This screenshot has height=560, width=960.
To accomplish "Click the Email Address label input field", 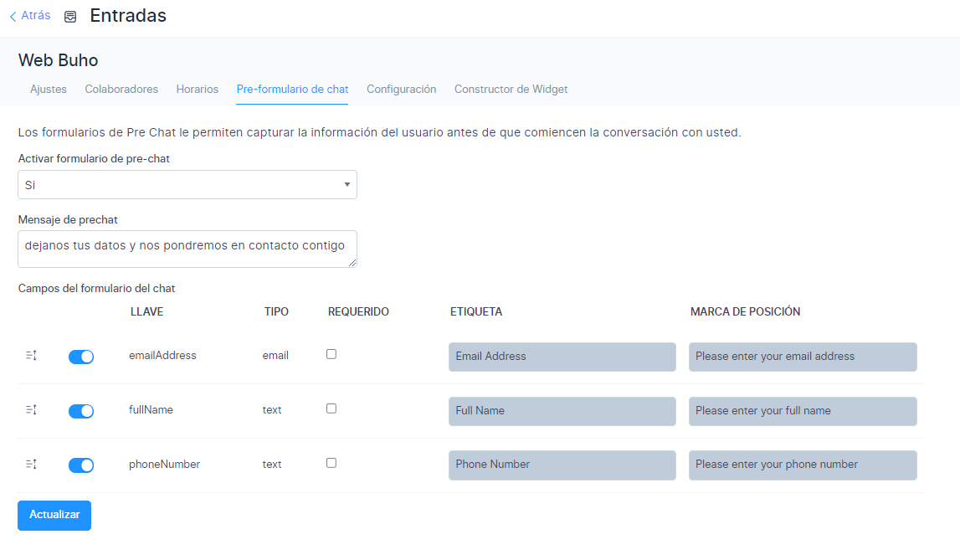I will 562,357.
